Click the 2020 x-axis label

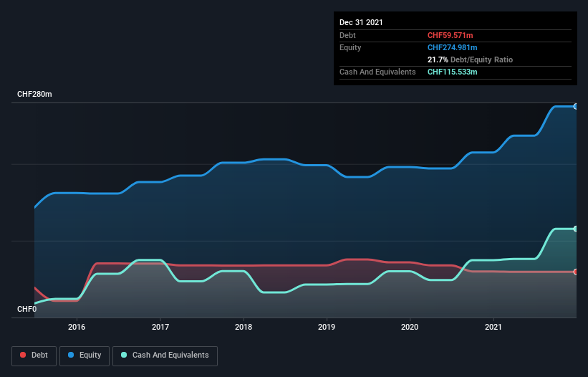pyautogui.click(x=410, y=327)
